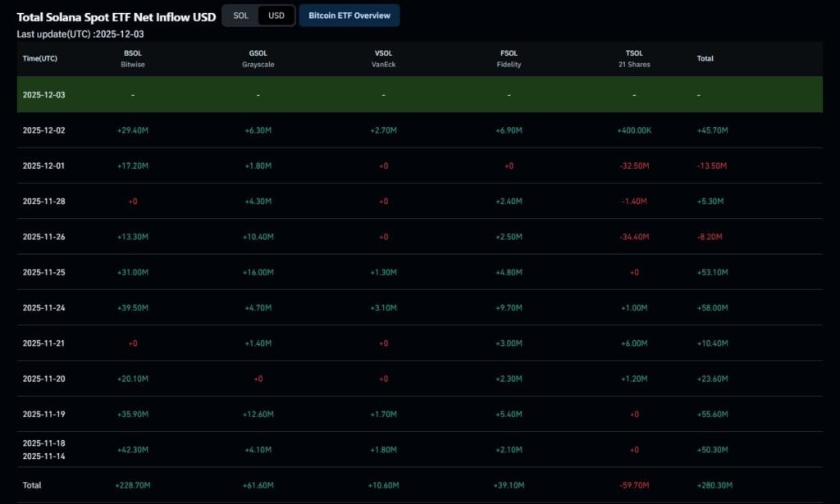Select the -34.40M TSOL outflow value
Viewport: 840px width, 504px height.
tap(634, 237)
